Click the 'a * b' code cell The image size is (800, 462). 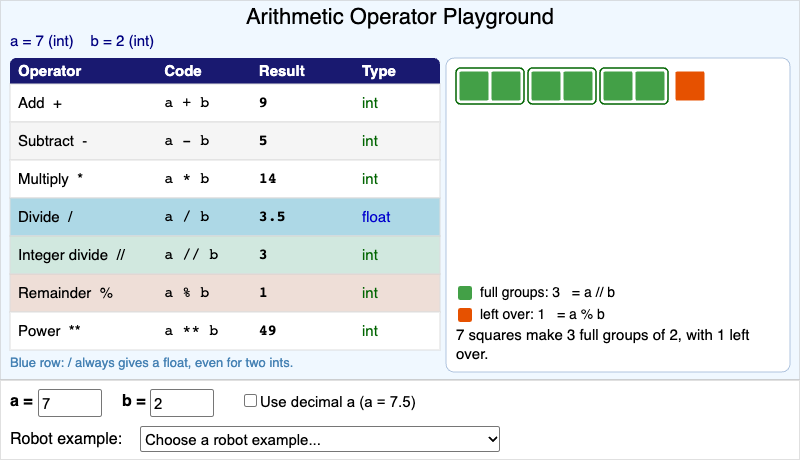(187, 178)
